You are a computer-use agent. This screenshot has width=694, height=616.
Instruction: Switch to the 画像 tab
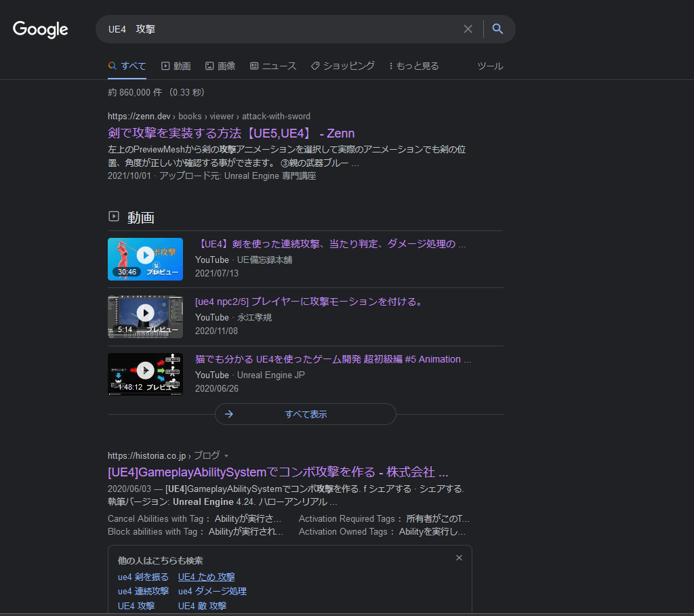(220, 66)
